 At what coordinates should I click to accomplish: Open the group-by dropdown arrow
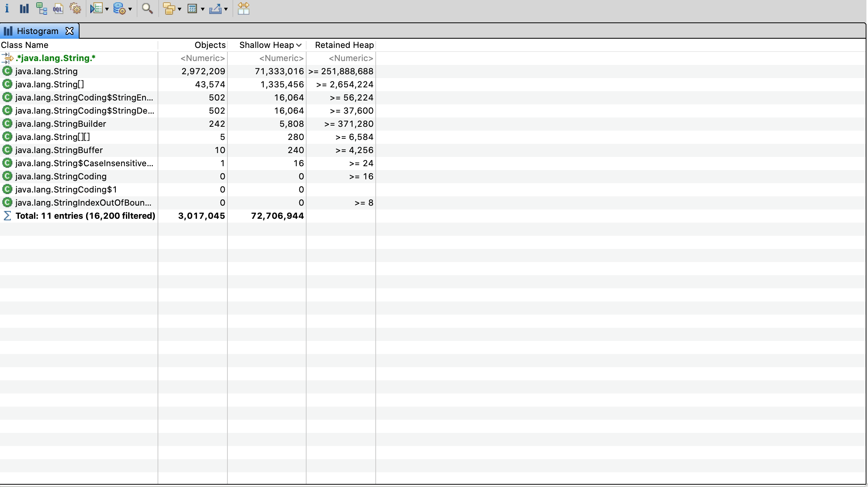[x=180, y=9]
